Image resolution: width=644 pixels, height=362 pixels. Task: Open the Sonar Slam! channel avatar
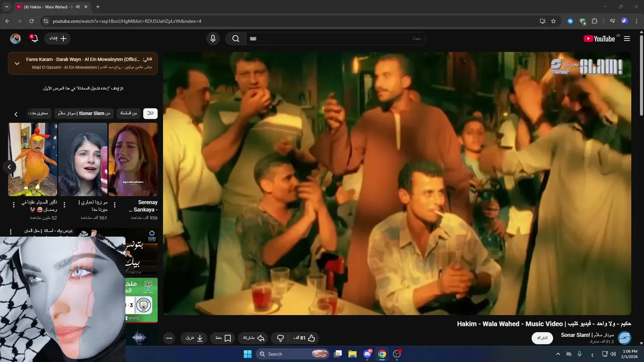(x=624, y=338)
